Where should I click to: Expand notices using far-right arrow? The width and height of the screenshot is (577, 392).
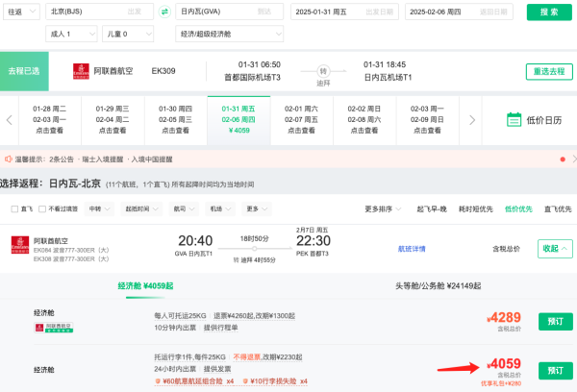pyautogui.click(x=574, y=159)
